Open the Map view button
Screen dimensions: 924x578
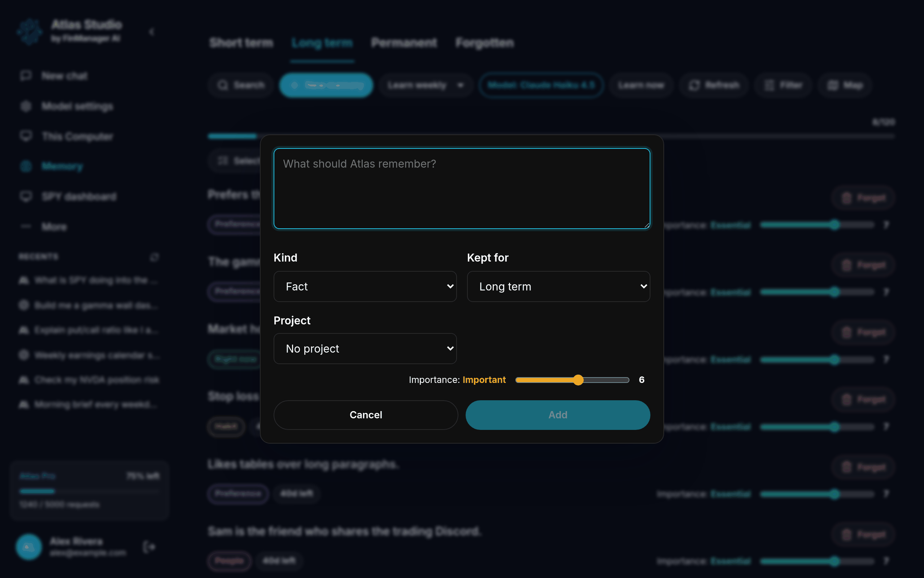tap(845, 85)
